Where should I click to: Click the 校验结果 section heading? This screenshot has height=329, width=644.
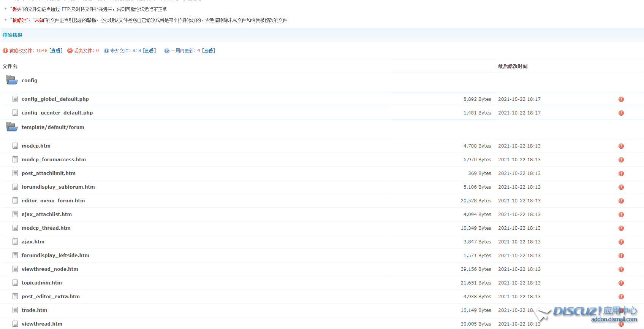[x=13, y=35]
